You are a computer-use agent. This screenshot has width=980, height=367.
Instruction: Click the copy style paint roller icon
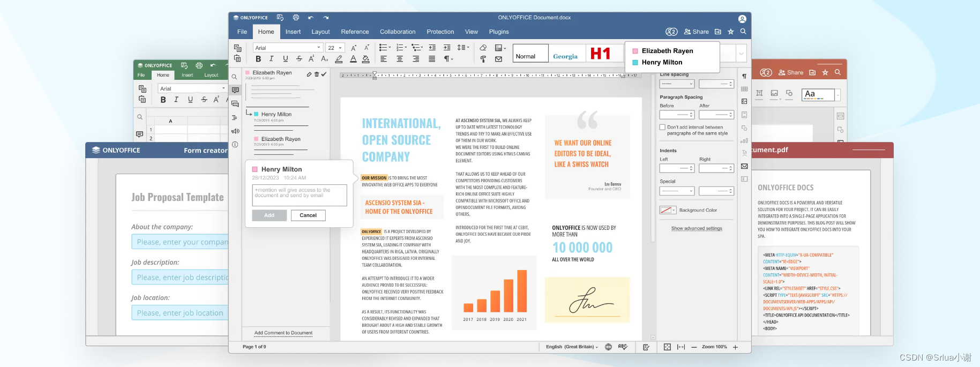[483, 59]
